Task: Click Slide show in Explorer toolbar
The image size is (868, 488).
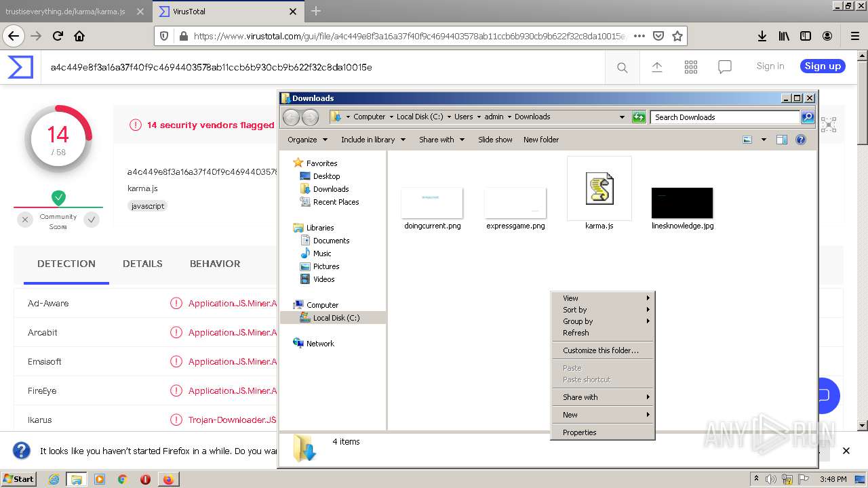Action: coord(495,140)
